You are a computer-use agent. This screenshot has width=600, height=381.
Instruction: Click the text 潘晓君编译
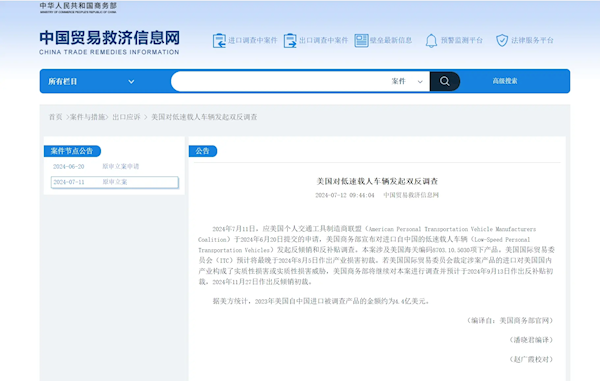531,340
